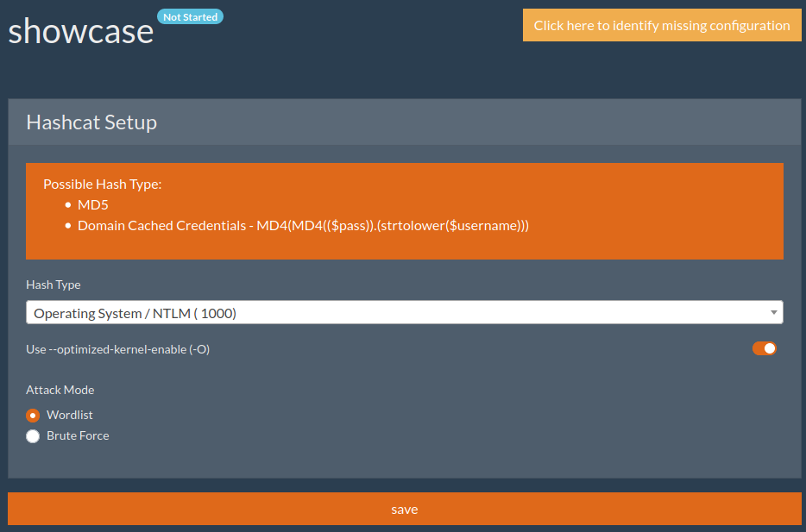806x532 pixels.
Task: Click the showcase session title
Action: coord(81,31)
